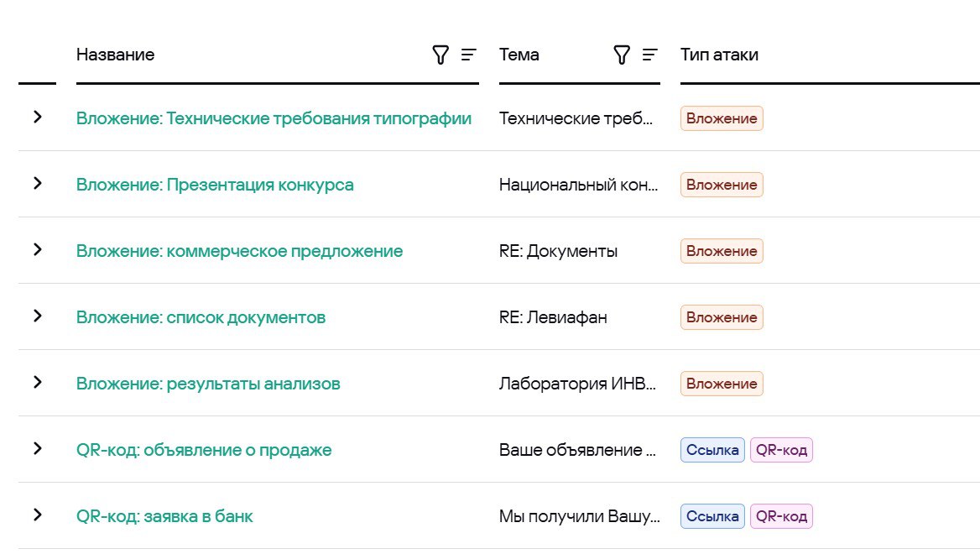The image size is (980, 554).
Task: Open link QR-код: заявка в банк
Action: [x=164, y=516]
